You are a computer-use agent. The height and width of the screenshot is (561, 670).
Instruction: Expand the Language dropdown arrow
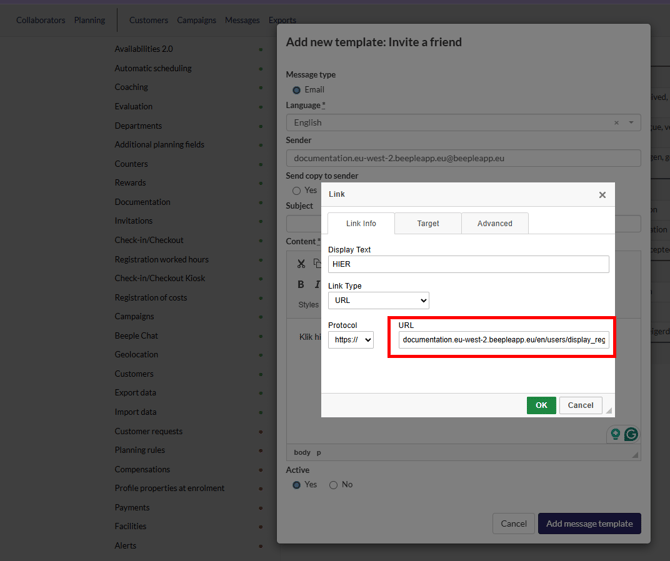[631, 123]
